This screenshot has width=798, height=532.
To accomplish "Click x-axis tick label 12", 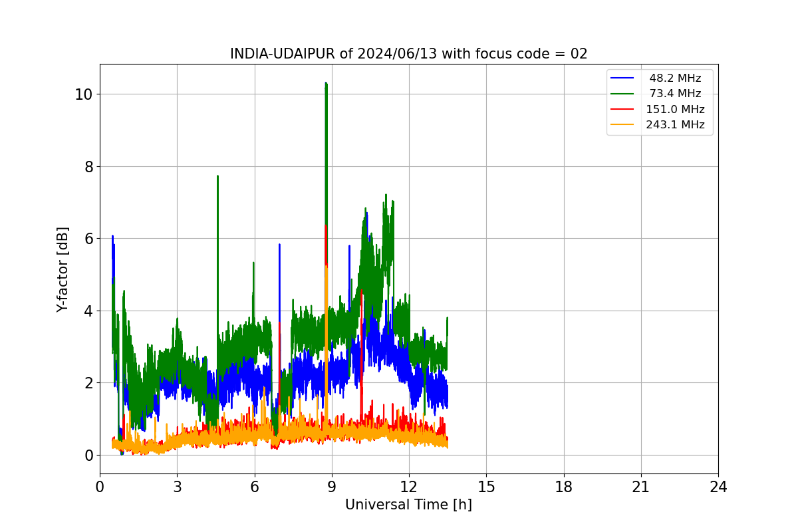I will coord(409,487).
